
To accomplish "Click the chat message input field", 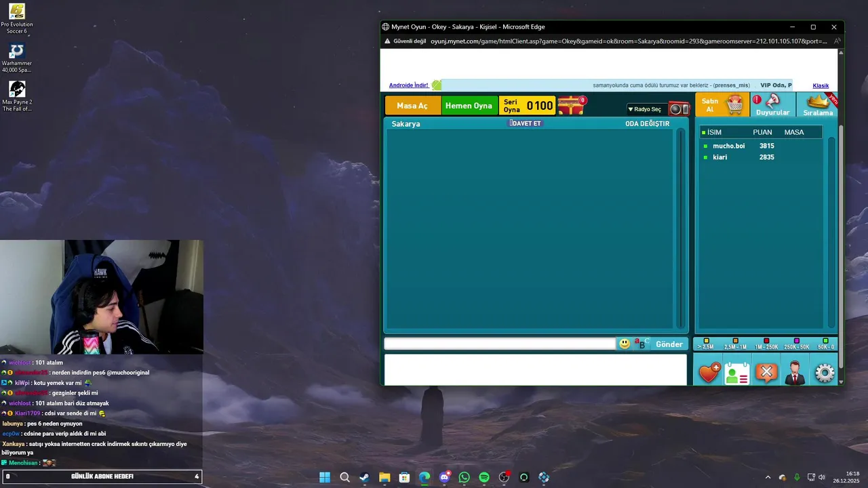I will pyautogui.click(x=500, y=344).
